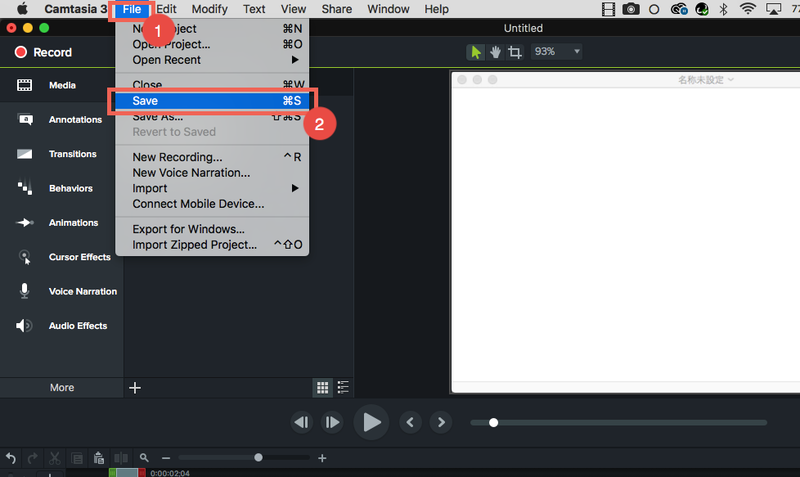Click the camera menu bar icon
The height and width of the screenshot is (477, 800).
(631, 9)
